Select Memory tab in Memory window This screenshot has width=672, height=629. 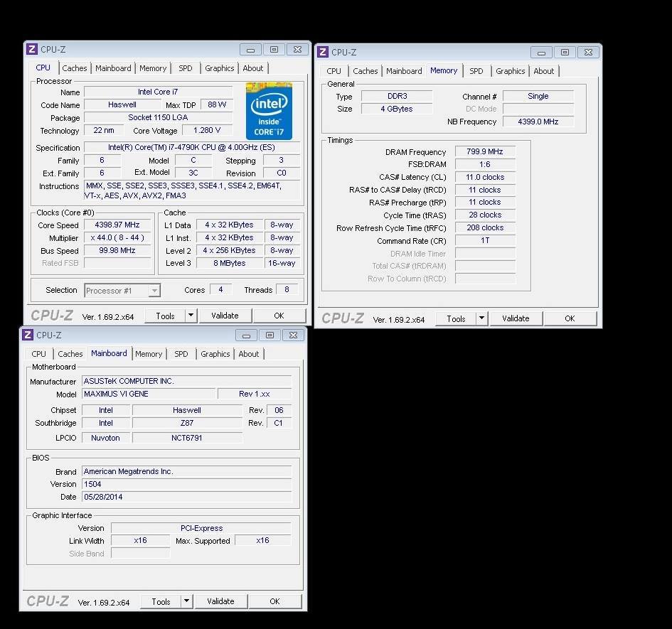pyautogui.click(x=444, y=70)
